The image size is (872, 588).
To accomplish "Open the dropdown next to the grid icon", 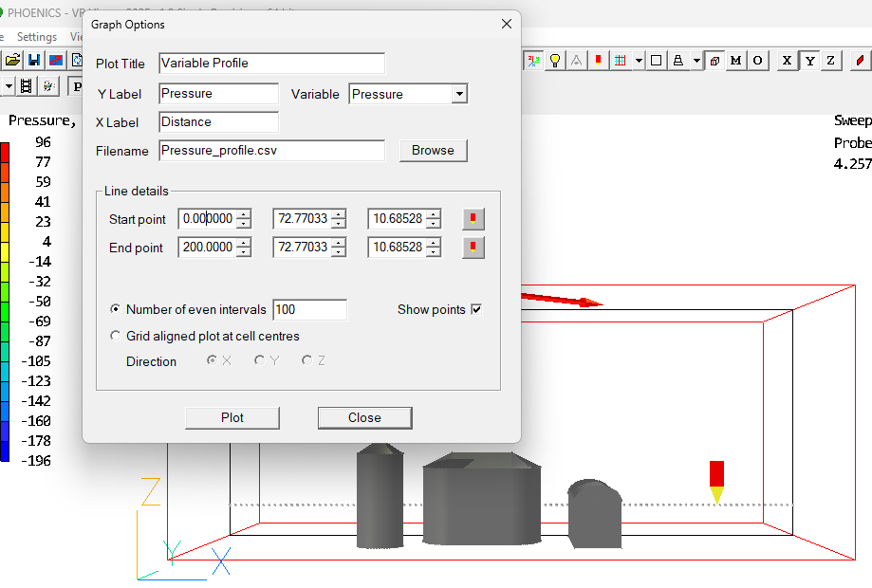I will 640,59.
